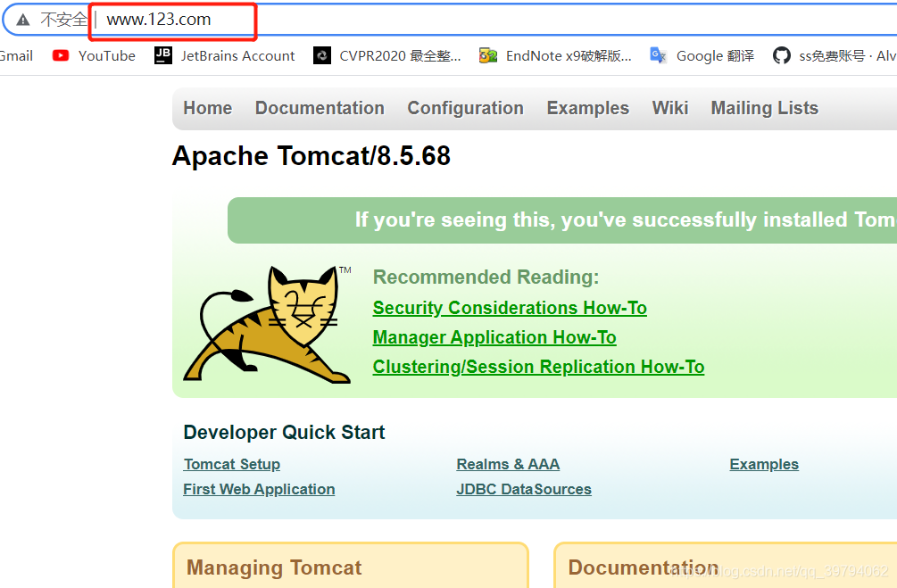Viewport: 897px width, 588px height.
Task: Go to the Home nav item
Action: click(207, 108)
